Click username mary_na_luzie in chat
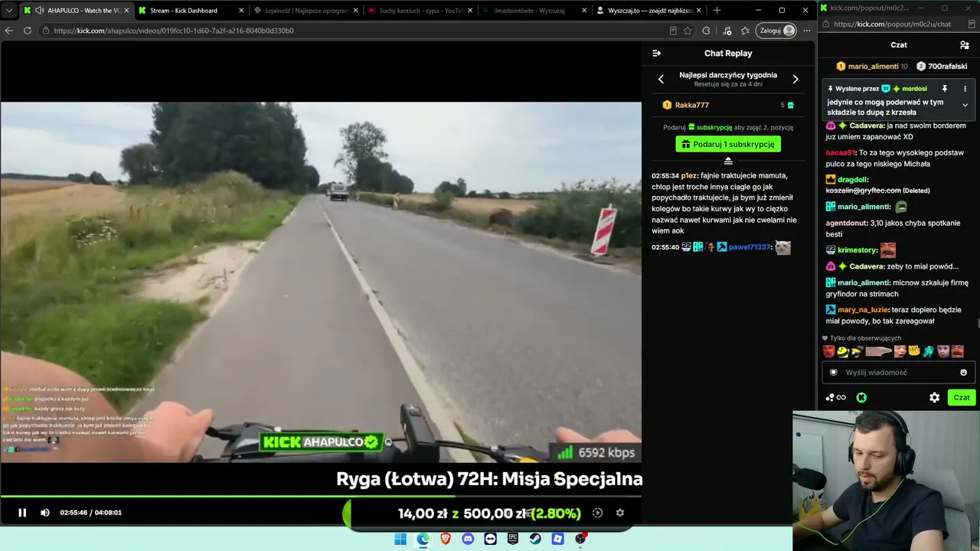This screenshot has height=551, width=980. coord(863,310)
